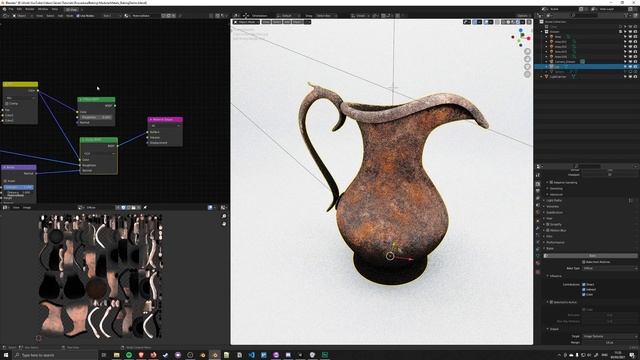Open Material Output target dropdown 'All'
The width and height of the screenshot is (640, 360).
pyautogui.click(x=165, y=126)
